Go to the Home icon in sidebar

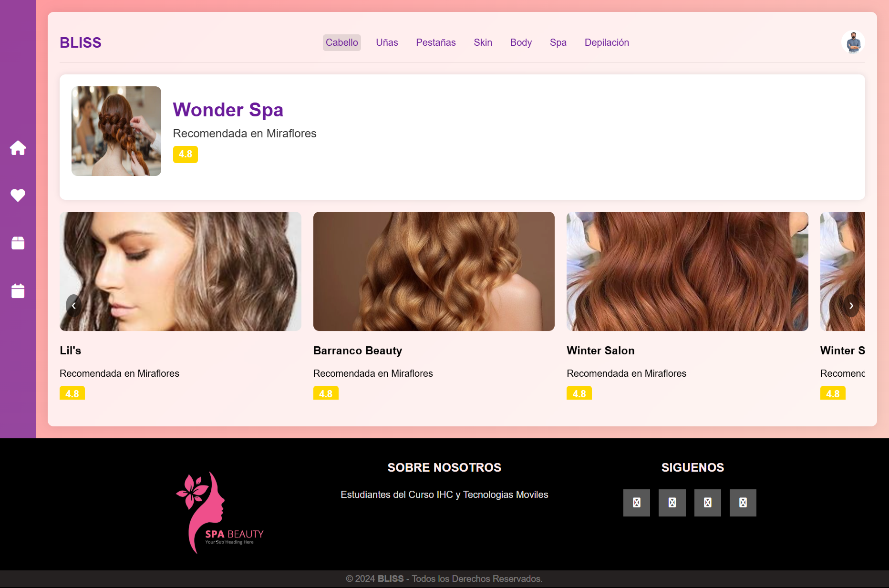click(18, 148)
